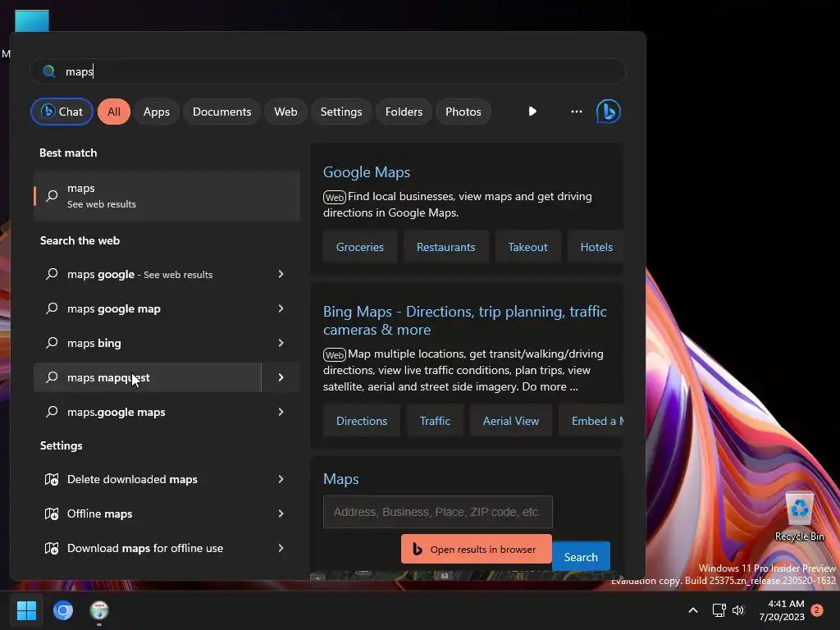Click the Windows Start button
Screen dimensions: 840x630
point(26,609)
